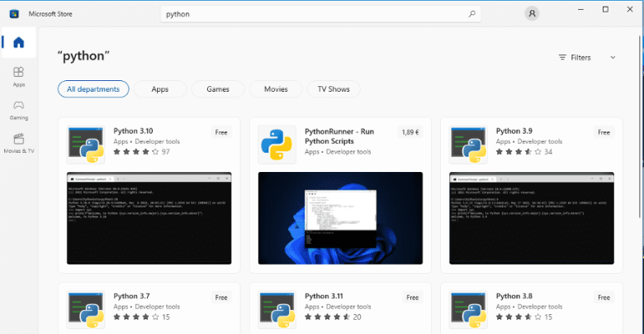
Task: Open the Python 3.10 title
Action: point(133,131)
